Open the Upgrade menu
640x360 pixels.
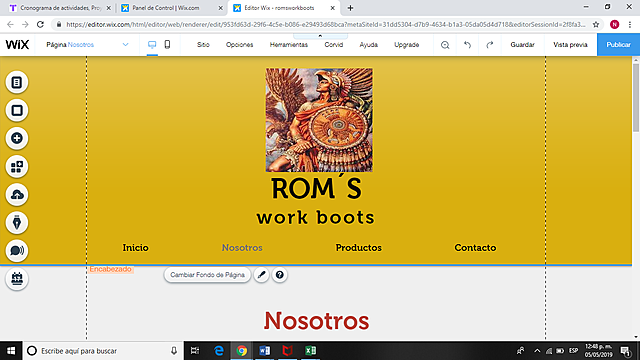coord(407,44)
